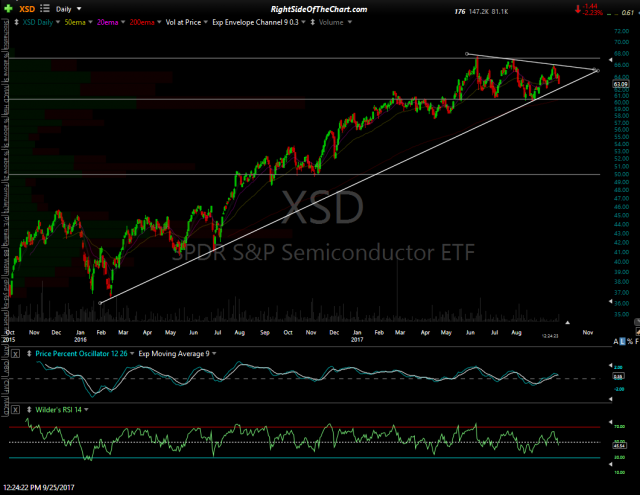Click the trendline handle at the June 2017 peak
This screenshot has height=495, width=640.
click(x=467, y=53)
